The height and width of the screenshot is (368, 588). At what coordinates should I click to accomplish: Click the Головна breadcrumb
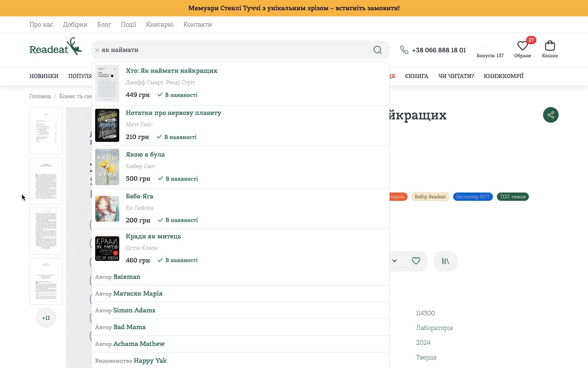click(x=40, y=96)
